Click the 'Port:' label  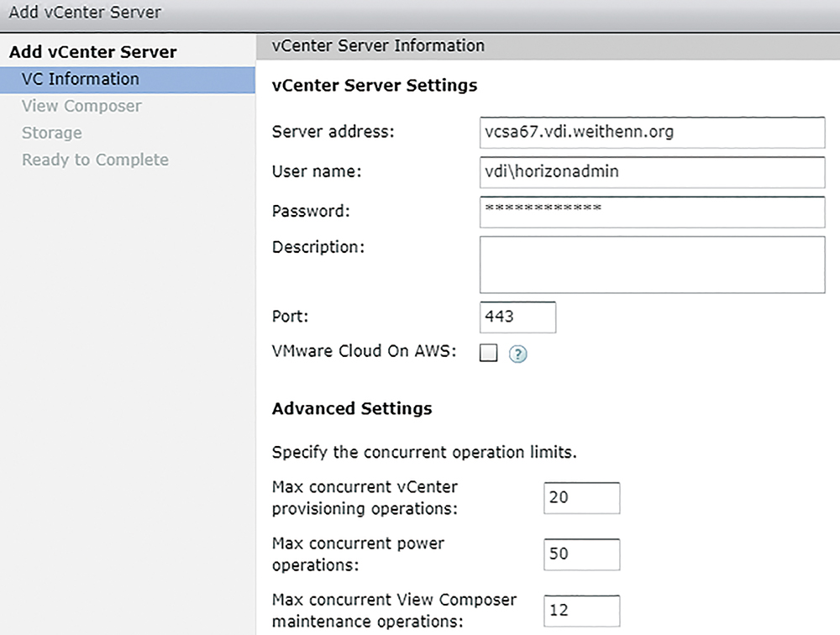pos(290,316)
